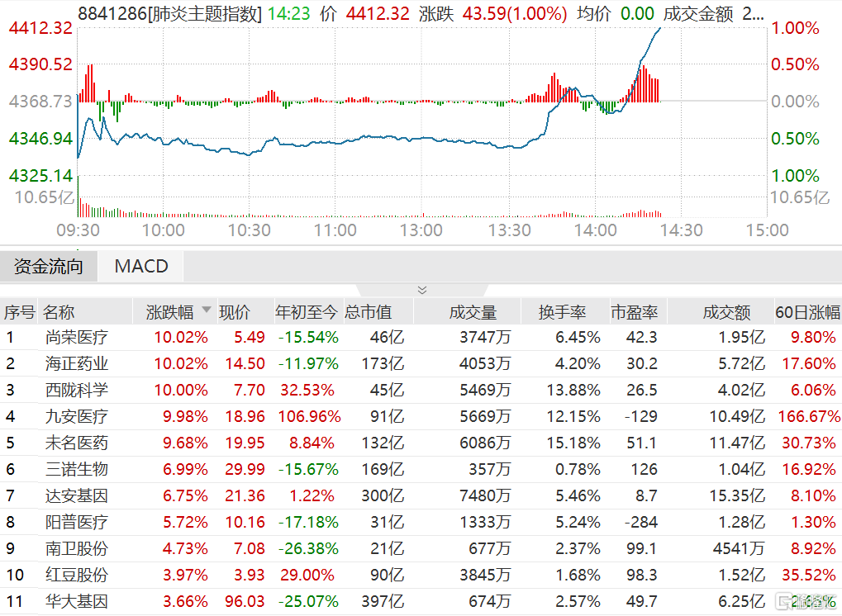
Task: Switch to the 资金流向 tab
Action: pyautogui.click(x=48, y=266)
